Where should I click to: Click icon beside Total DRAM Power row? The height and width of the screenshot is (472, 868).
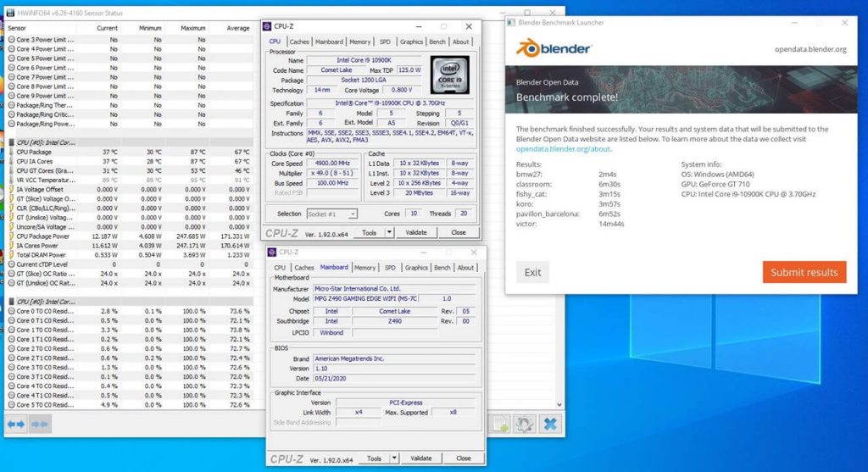pyautogui.click(x=12, y=255)
